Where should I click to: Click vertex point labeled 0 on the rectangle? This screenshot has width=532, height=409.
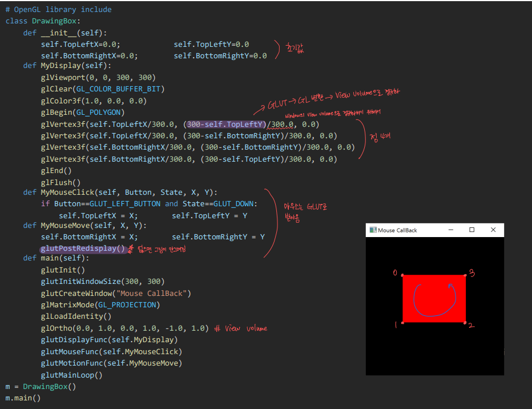pyautogui.click(x=403, y=275)
